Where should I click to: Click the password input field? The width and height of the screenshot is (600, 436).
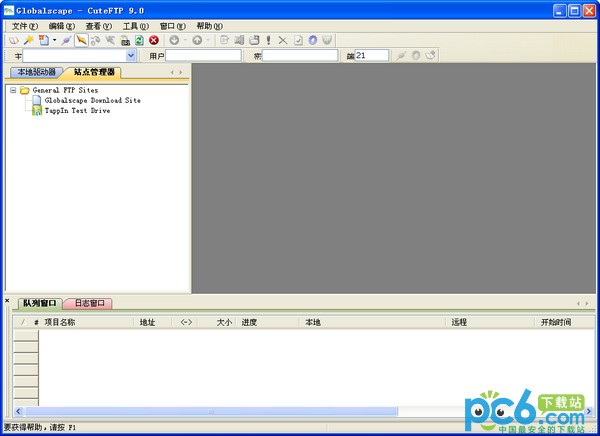(300, 56)
